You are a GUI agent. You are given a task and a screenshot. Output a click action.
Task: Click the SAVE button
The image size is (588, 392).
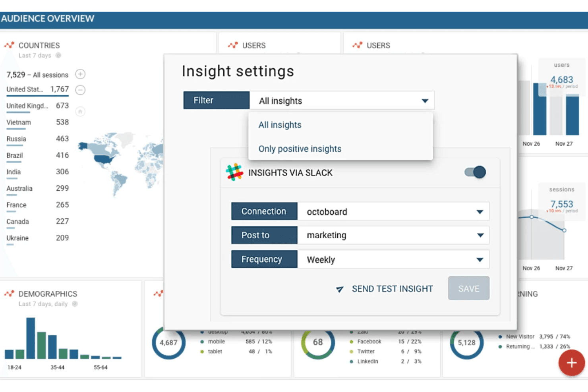469,289
